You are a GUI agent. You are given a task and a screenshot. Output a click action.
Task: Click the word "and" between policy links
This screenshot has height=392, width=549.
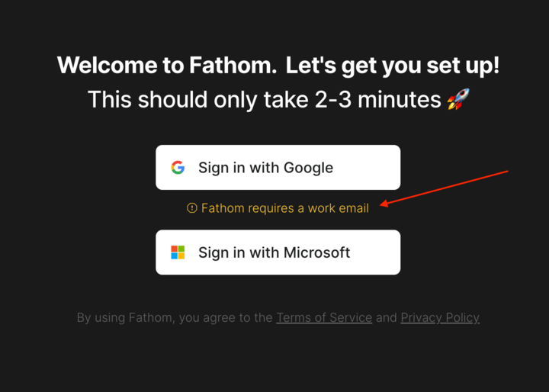(x=387, y=318)
